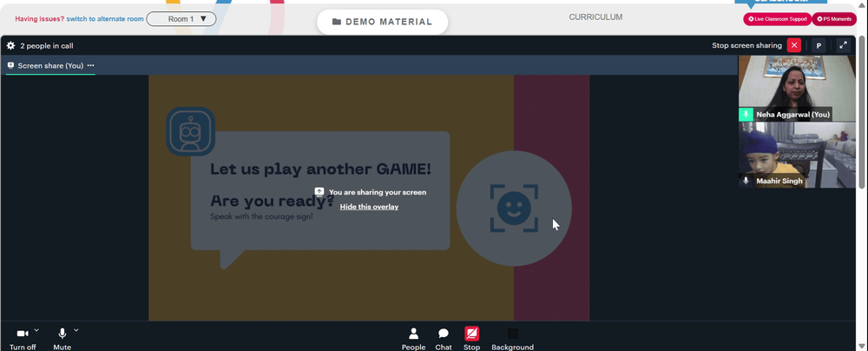Click the P button in call header
The image size is (868, 351).
[819, 46]
